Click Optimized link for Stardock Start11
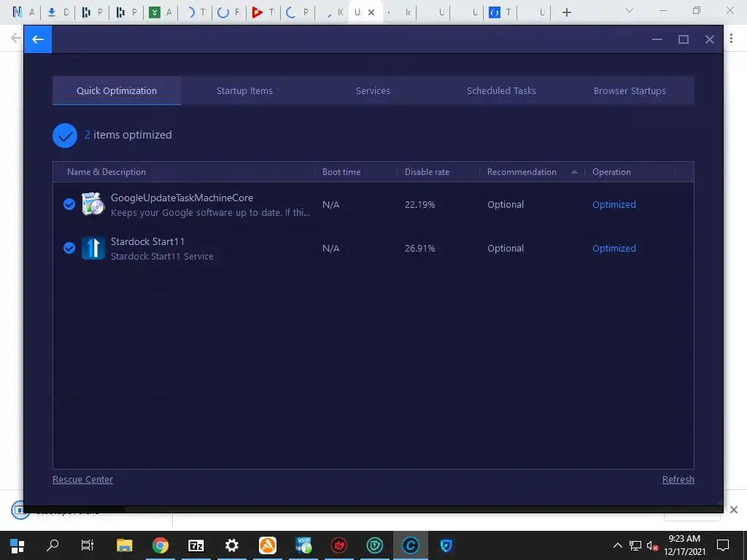Image resolution: width=747 pixels, height=560 pixels. tap(614, 248)
